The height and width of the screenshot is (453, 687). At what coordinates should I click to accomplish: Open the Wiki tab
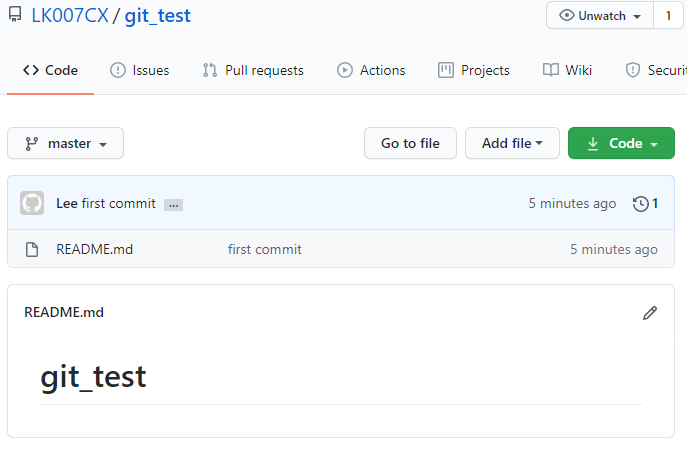[567, 70]
